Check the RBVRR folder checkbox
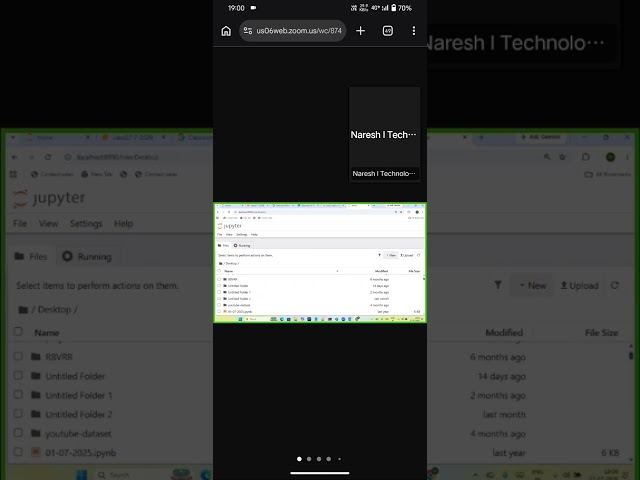640x480 pixels. 18,356
